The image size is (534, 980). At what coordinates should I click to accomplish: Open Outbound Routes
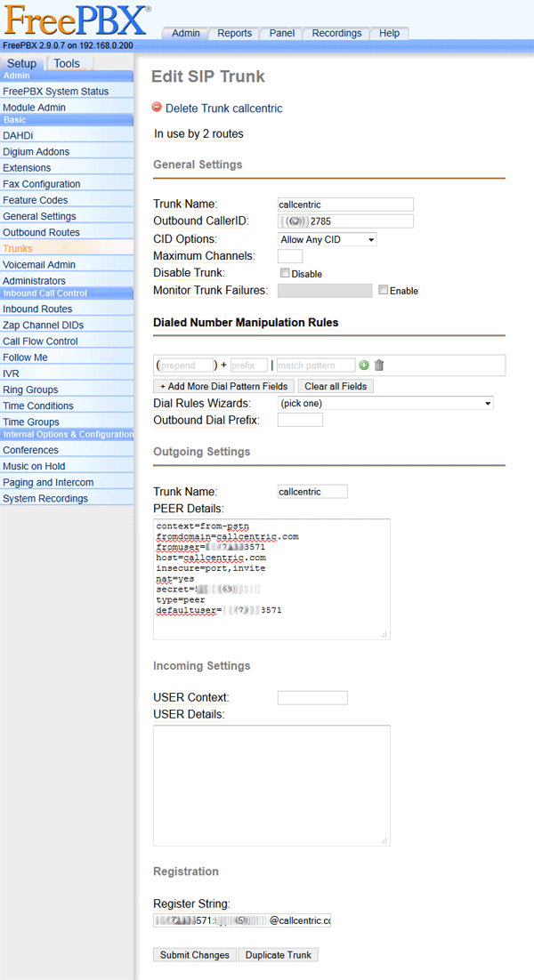(x=66, y=232)
